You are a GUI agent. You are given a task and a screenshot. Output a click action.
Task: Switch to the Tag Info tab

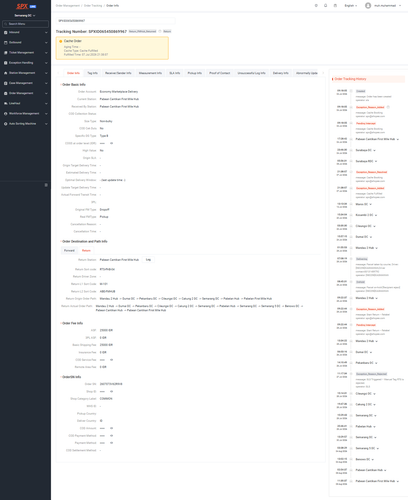(92, 73)
